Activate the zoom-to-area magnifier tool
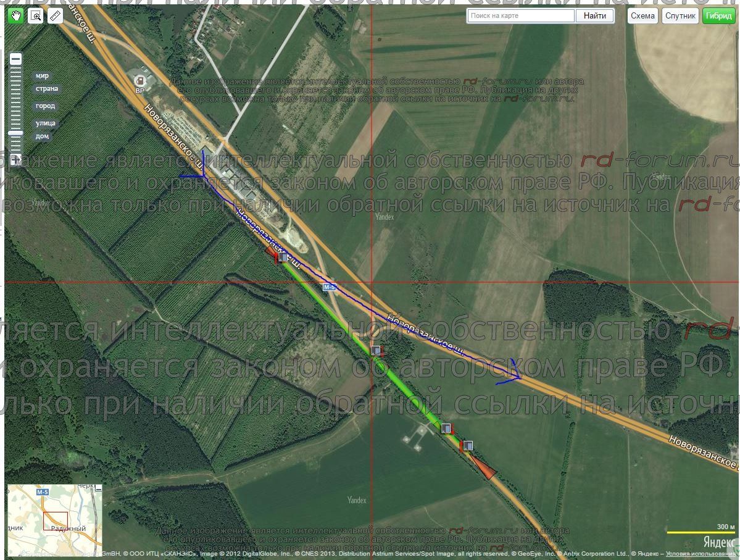This screenshot has height=560, width=740. [36, 16]
